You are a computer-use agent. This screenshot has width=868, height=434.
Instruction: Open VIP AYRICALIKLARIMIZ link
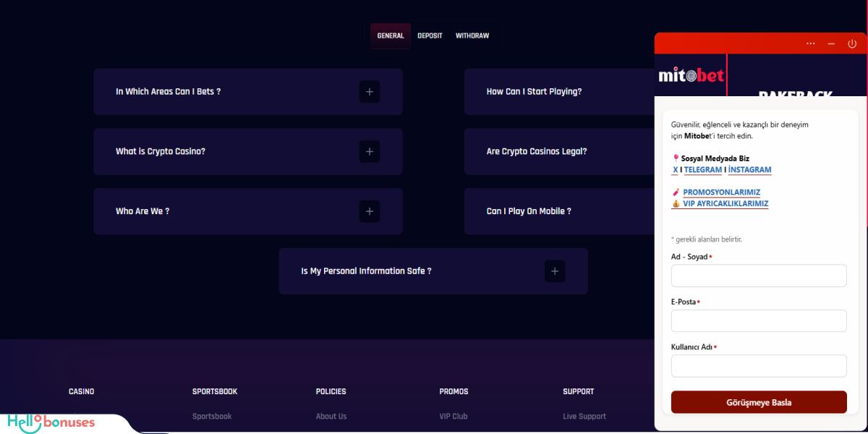click(726, 204)
